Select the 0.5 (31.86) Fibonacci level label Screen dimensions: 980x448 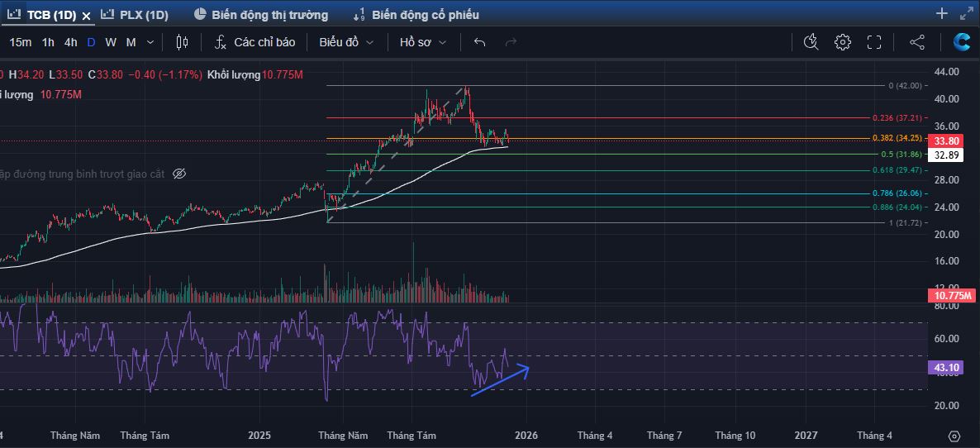901,155
